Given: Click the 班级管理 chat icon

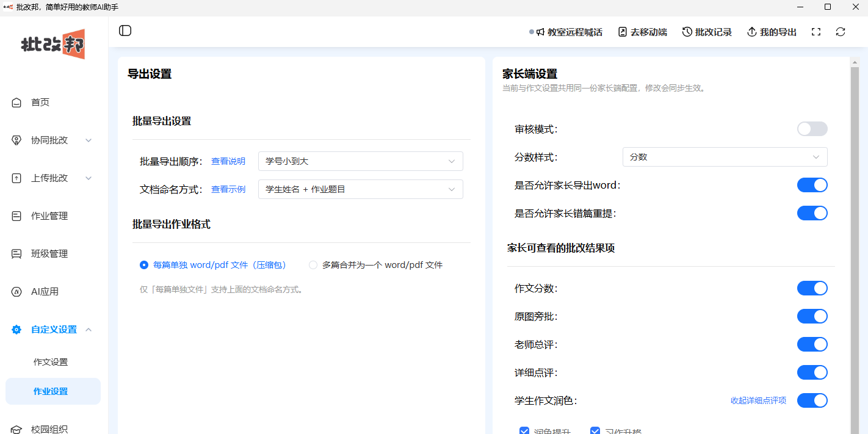Looking at the screenshot, I should 17,254.
